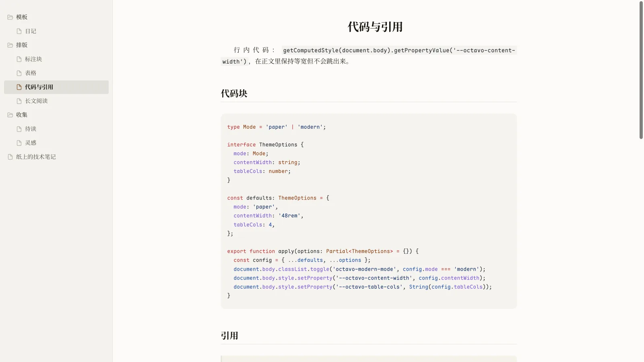Click the 'const config' code line
The width and height of the screenshot is (644, 362).
[x=302, y=260]
